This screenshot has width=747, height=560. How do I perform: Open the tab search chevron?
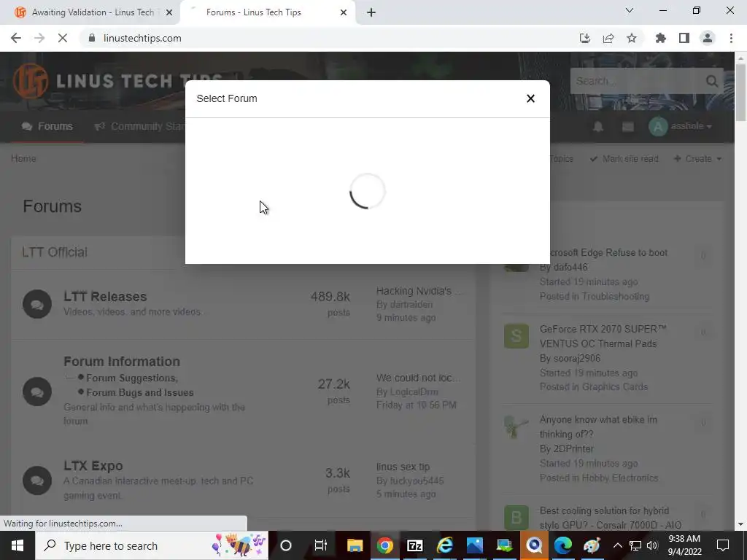pyautogui.click(x=630, y=10)
